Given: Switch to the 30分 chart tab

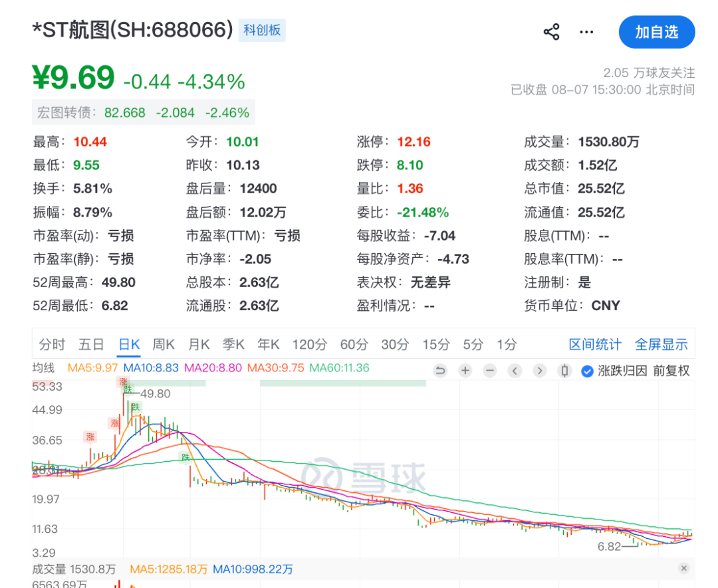Looking at the screenshot, I should click(395, 344).
